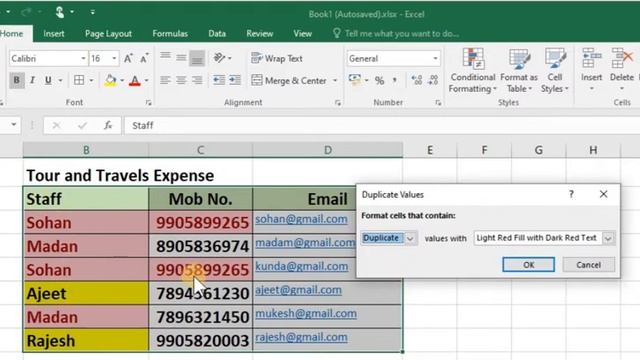Increase Decimal places icon

tap(416, 80)
